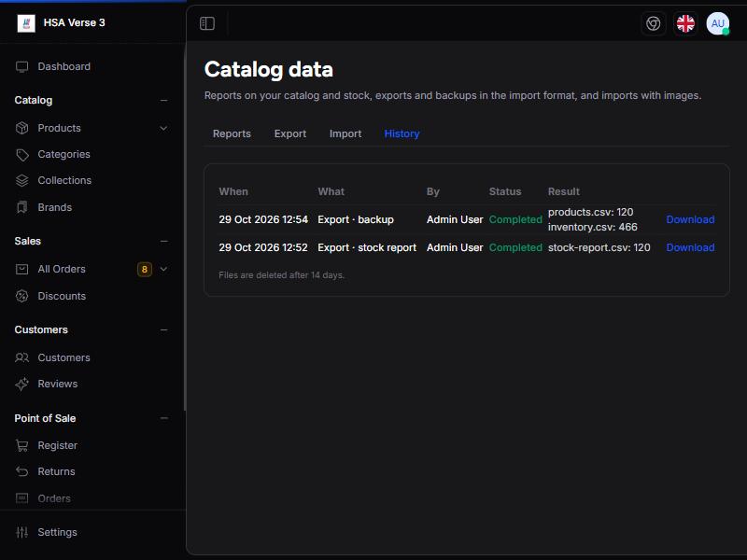Switch to the Export tab
The image size is (747, 560).
pos(290,133)
